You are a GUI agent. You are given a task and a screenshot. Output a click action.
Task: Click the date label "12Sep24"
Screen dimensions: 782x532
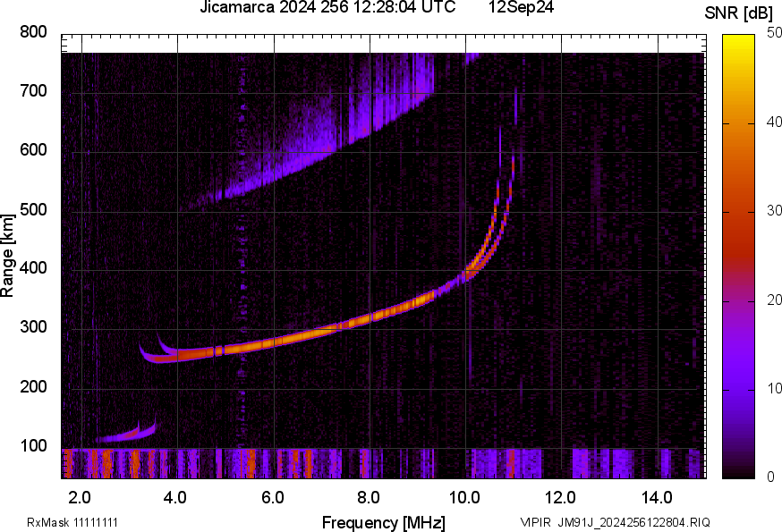pyautogui.click(x=521, y=6)
